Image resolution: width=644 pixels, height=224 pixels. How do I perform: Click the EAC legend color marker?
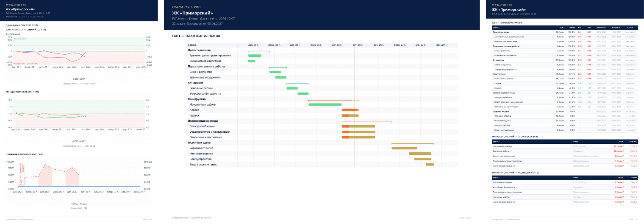(80, 204)
